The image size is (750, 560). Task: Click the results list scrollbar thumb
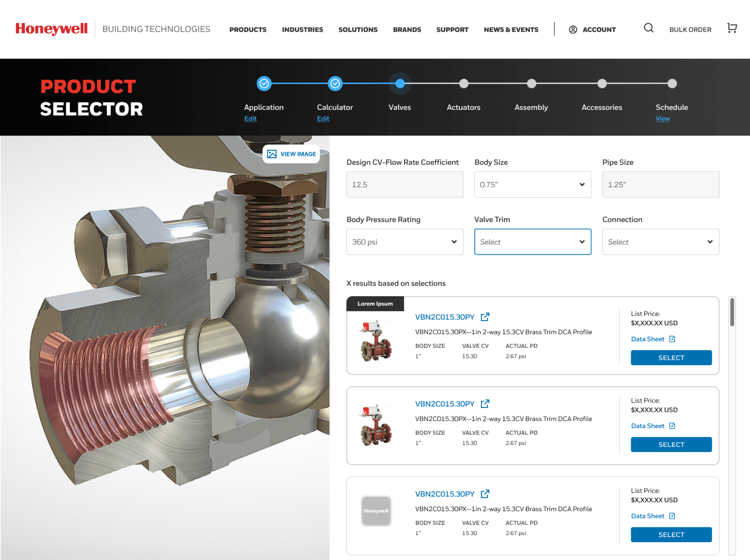[732, 312]
